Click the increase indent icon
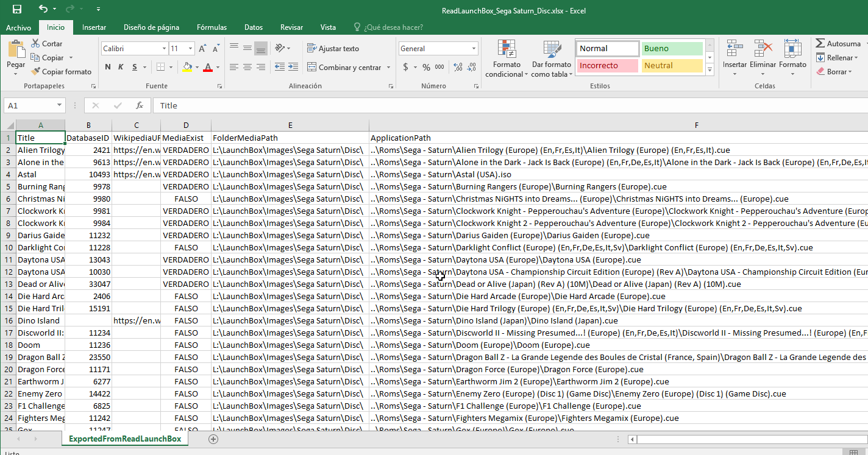Screen dimensions: 868x455 click(293, 67)
